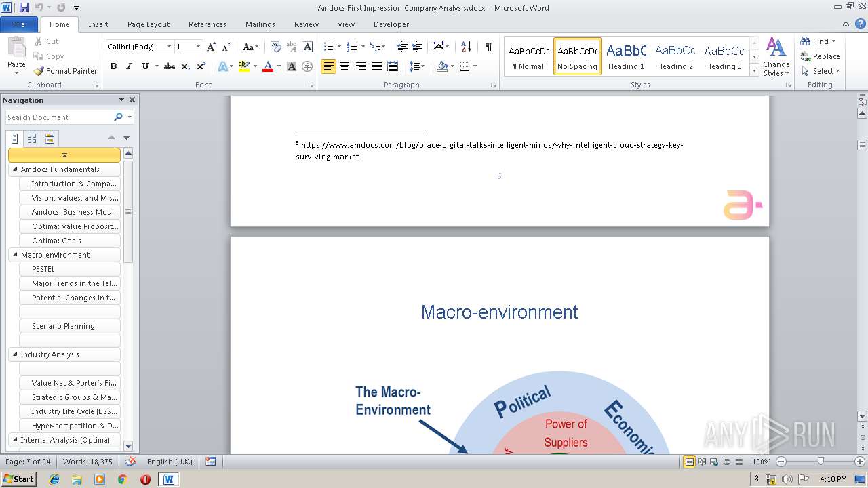Screen dimensions: 868x488
Task: Show paragraph marks
Action: (488, 47)
